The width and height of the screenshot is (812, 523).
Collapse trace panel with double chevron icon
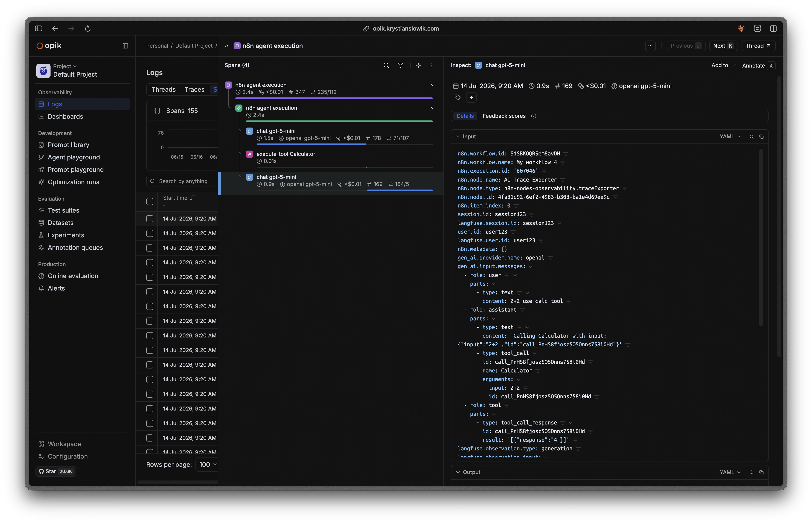click(x=226, y=46)
